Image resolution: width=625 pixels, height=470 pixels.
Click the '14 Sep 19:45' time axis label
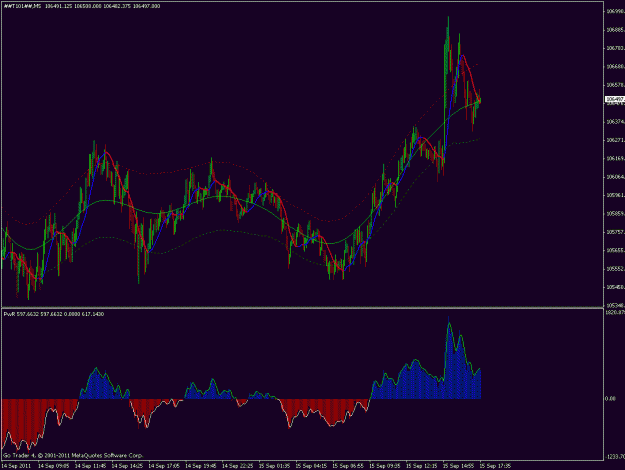201,466
